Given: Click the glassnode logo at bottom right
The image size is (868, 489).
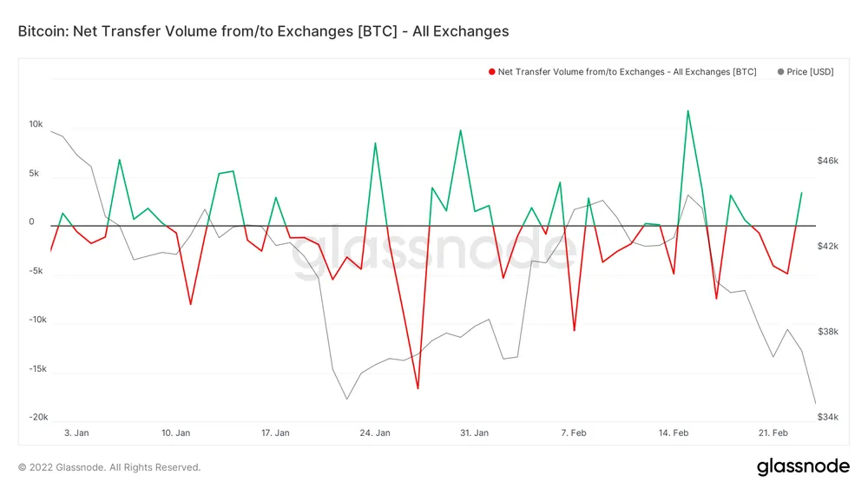Looking at the screenshot, I should (x=803, y=466).
